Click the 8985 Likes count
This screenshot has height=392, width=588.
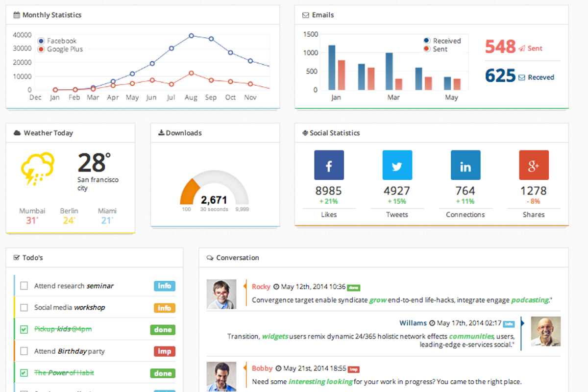coord(328,191)
